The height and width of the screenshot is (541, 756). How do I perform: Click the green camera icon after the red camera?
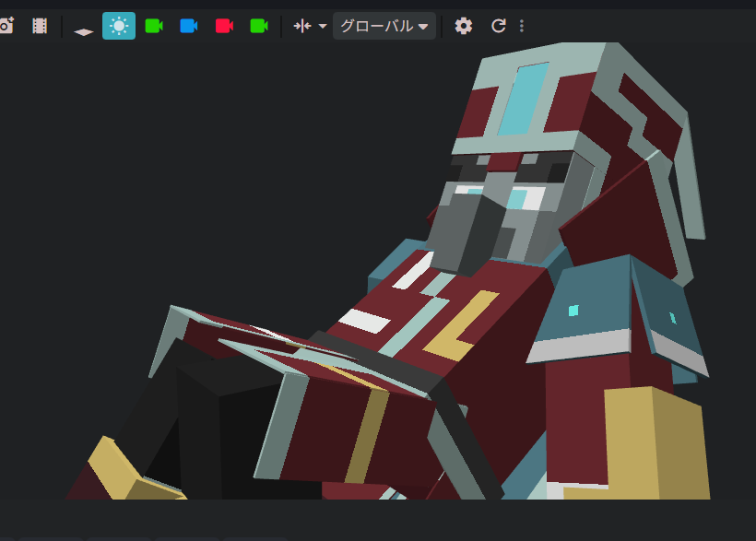[x=259, y=26]
